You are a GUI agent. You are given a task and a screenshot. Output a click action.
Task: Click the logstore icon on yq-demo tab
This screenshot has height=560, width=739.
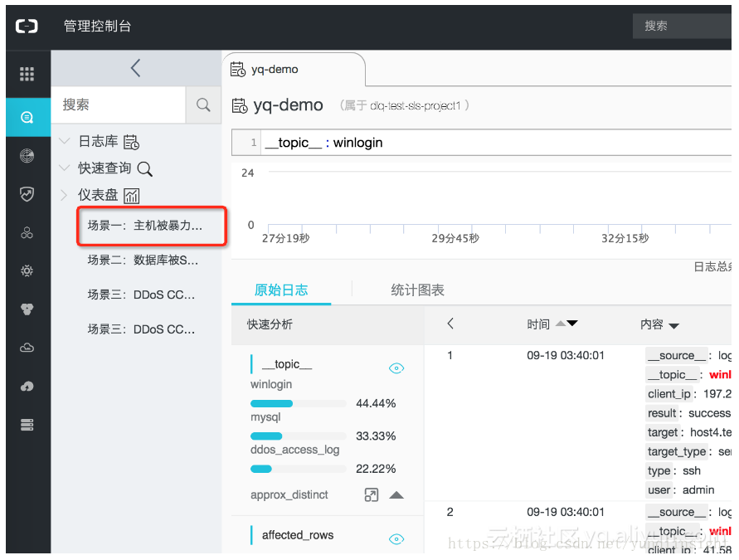click(237, 70)
